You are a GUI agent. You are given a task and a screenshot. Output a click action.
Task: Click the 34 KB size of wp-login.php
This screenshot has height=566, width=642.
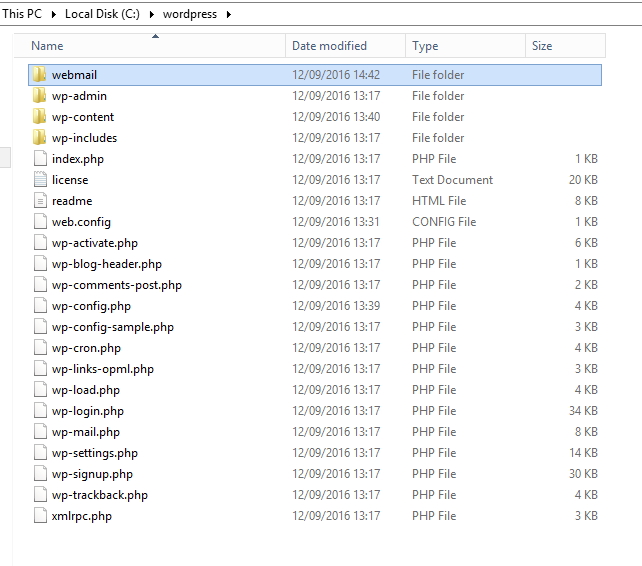583,411
